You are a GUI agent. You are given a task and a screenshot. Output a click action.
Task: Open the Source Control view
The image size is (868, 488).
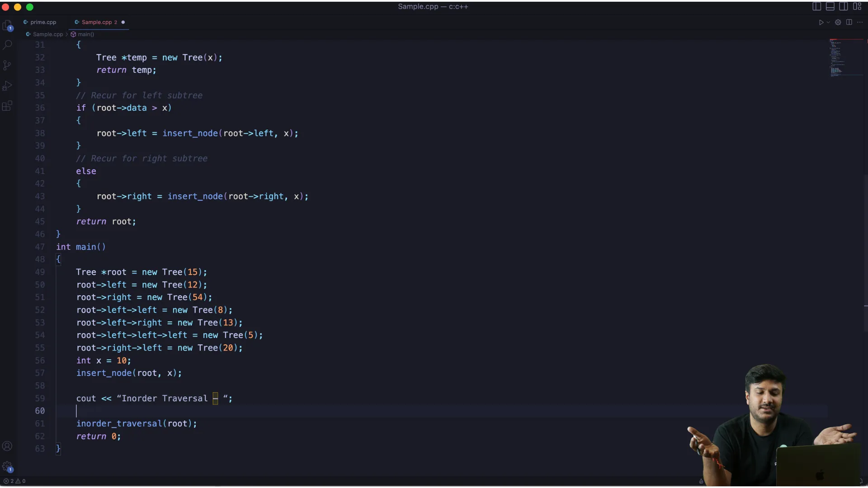[7, 66]
